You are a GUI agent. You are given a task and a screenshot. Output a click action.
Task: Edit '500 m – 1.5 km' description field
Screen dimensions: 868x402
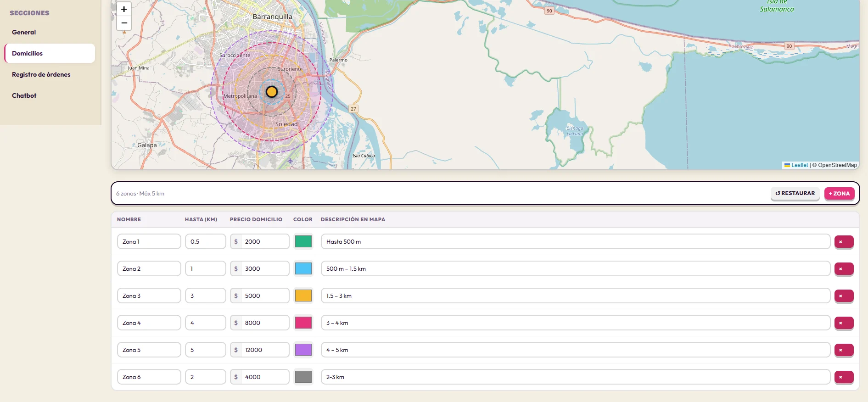pyautogui.click(x=576, y=268)
